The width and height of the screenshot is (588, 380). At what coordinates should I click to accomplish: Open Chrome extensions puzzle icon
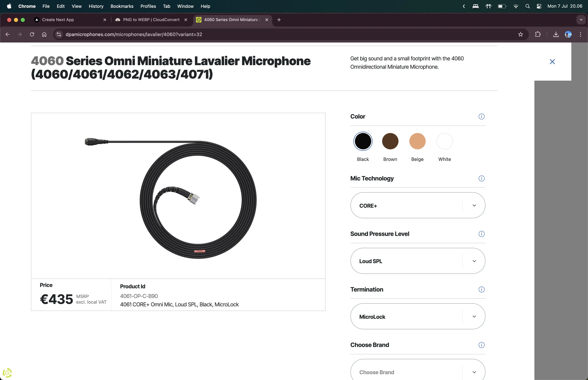click(538, 34)
